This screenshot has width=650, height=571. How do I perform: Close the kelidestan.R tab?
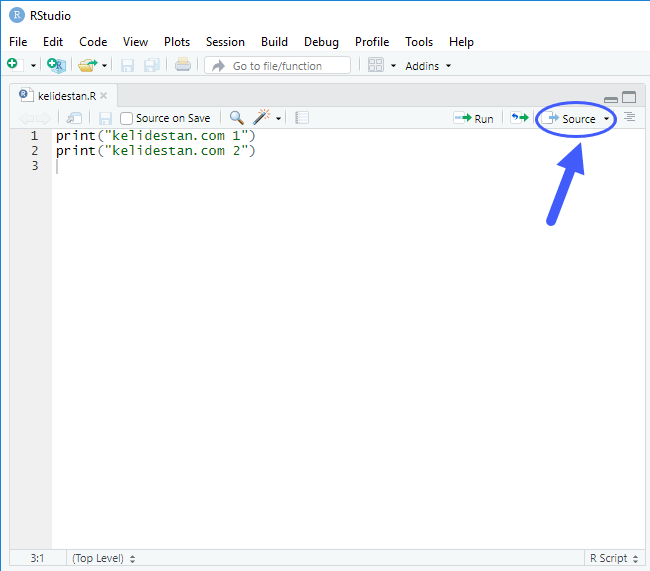(x=104, y=96)
